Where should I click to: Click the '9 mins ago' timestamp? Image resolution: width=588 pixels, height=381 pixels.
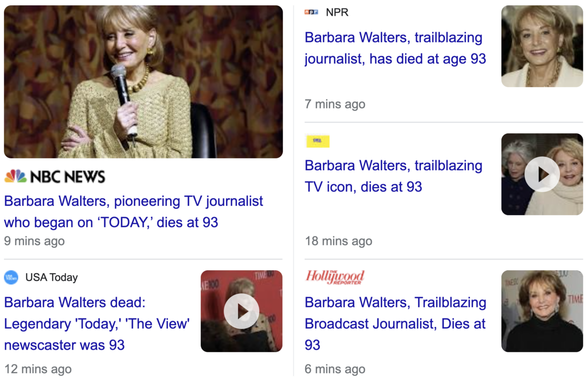click(x=34, y=241)
